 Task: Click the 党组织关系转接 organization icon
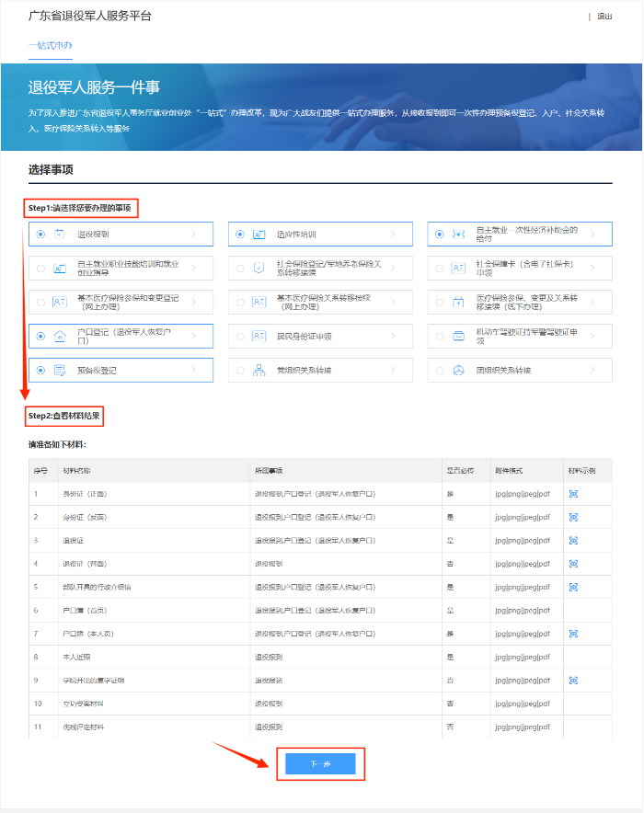coord(259,371)
